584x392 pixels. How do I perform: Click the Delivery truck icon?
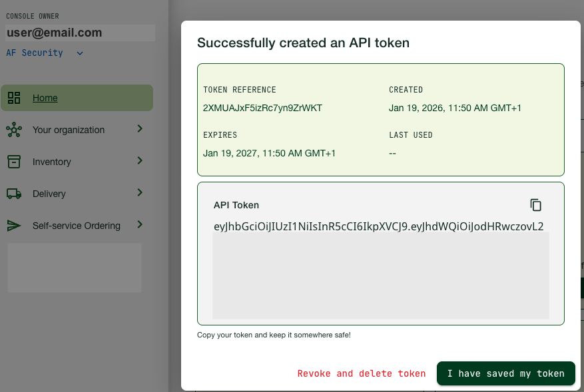pos(14,194)
